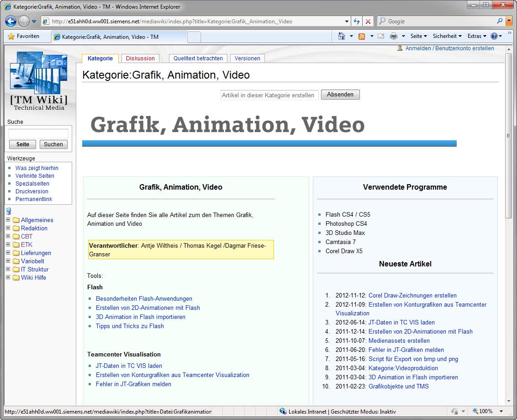Click the browser Back arrow button

click(x=11, y=21)
